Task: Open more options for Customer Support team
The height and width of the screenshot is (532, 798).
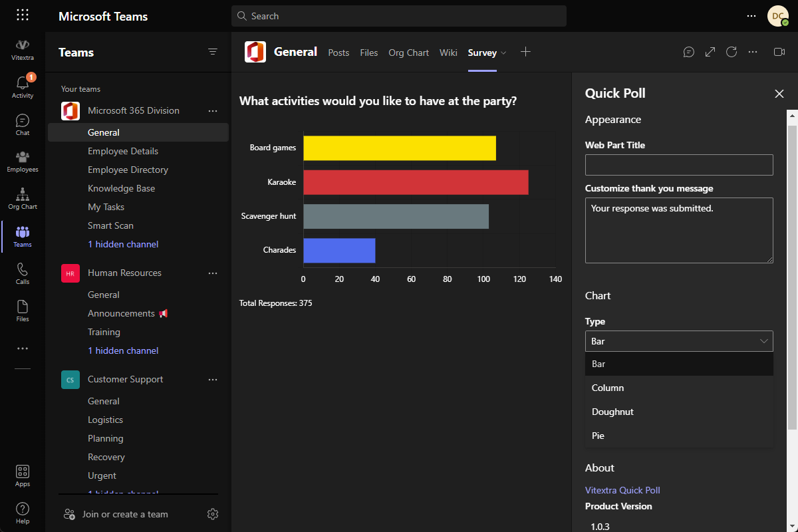Action: tap(213, 380)
